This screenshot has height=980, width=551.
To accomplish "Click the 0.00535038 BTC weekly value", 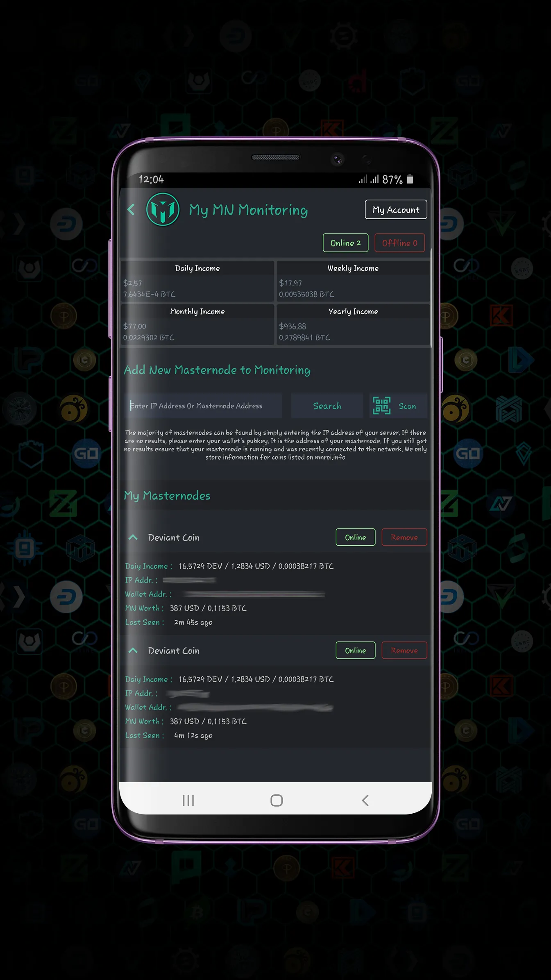I will point(306,295).
